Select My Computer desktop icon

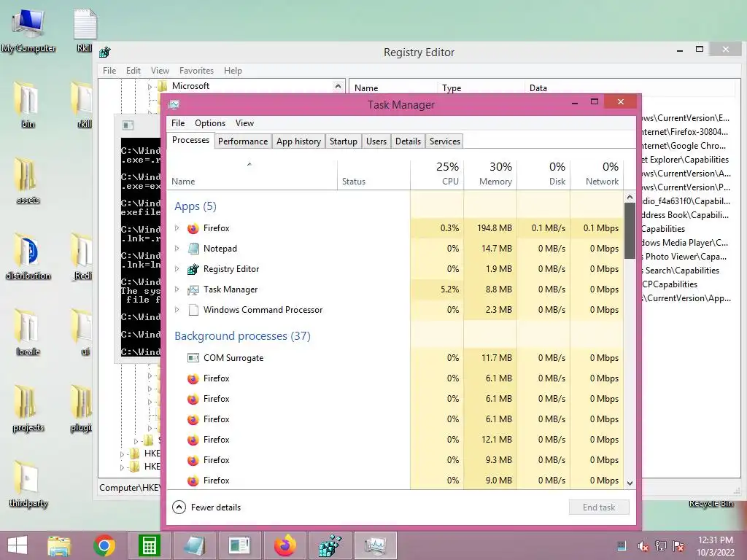[x=28, y=31]
